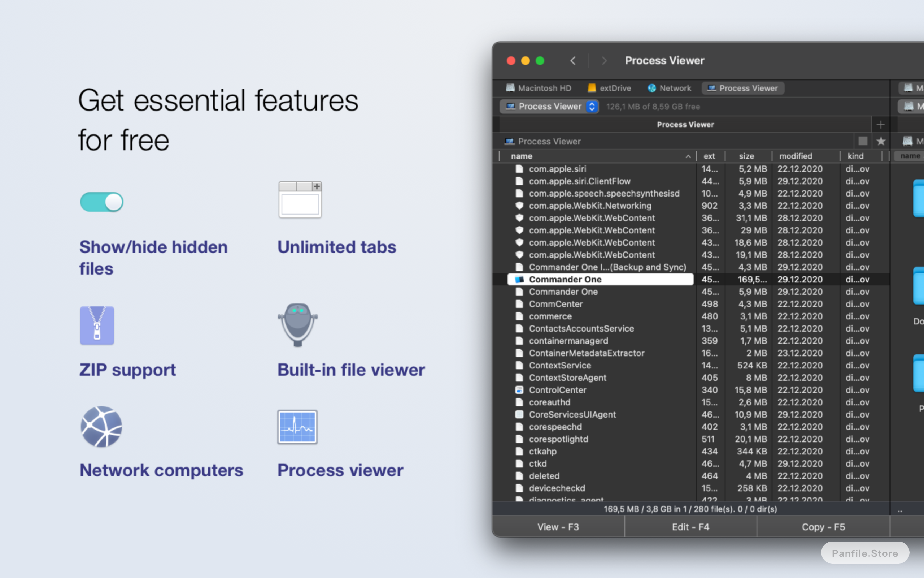This screenshot has height=578, width=924.
Task: Select the CommCenter process row
Action: point(691,304)
